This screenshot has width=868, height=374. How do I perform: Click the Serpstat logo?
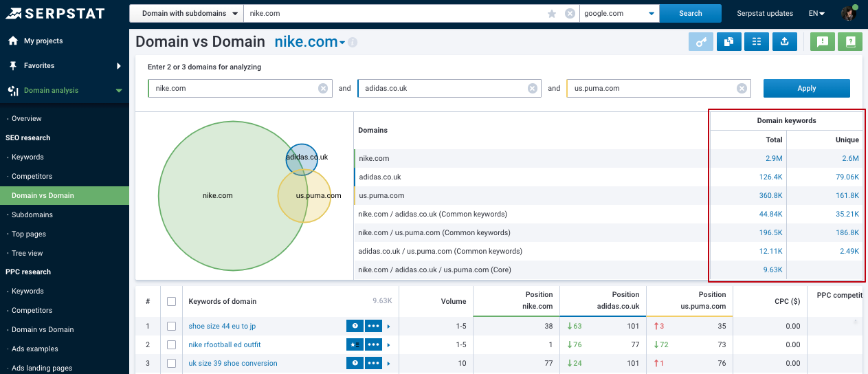(56, 13)
